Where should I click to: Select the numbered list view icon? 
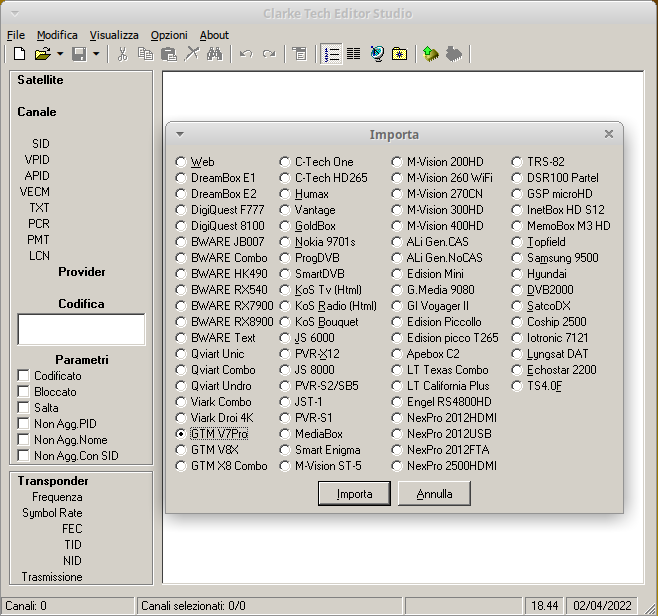pos(332,54)
